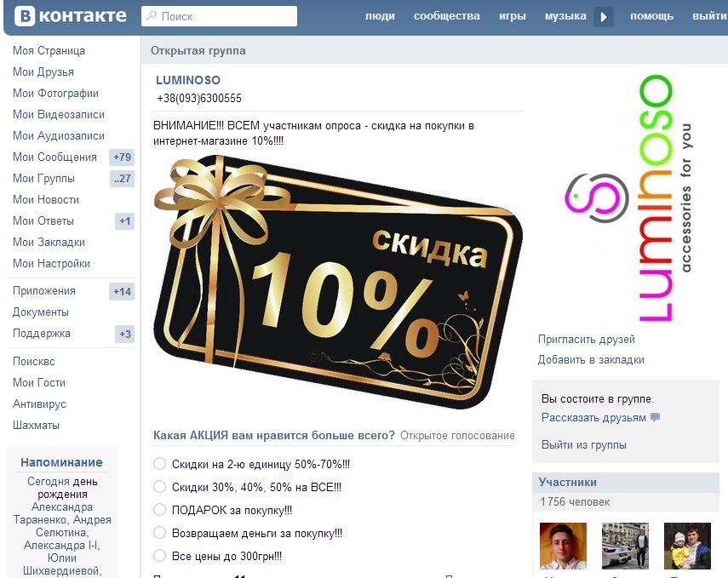Open Антивирус app link
728x578 pixels.
tap(39, 404)
